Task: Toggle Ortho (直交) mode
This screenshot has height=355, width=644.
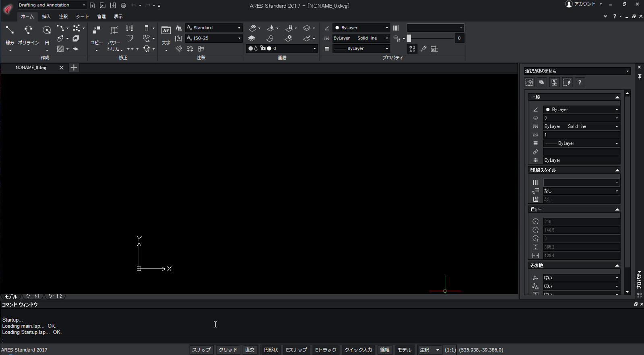Action: pos(250,350)
